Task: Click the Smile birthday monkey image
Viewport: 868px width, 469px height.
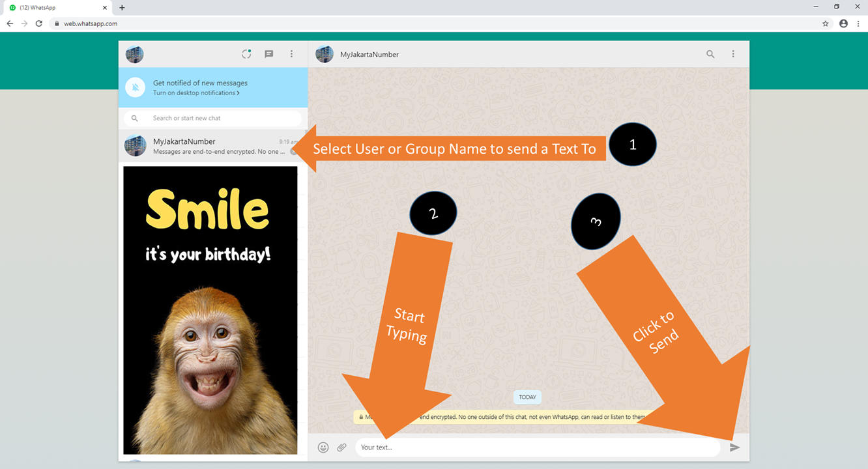Action: point(210,310)
